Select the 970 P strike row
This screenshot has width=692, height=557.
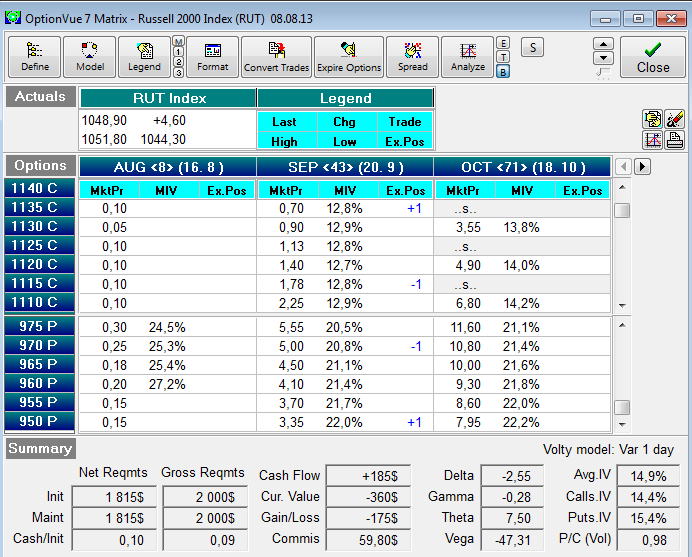point(40,345)
